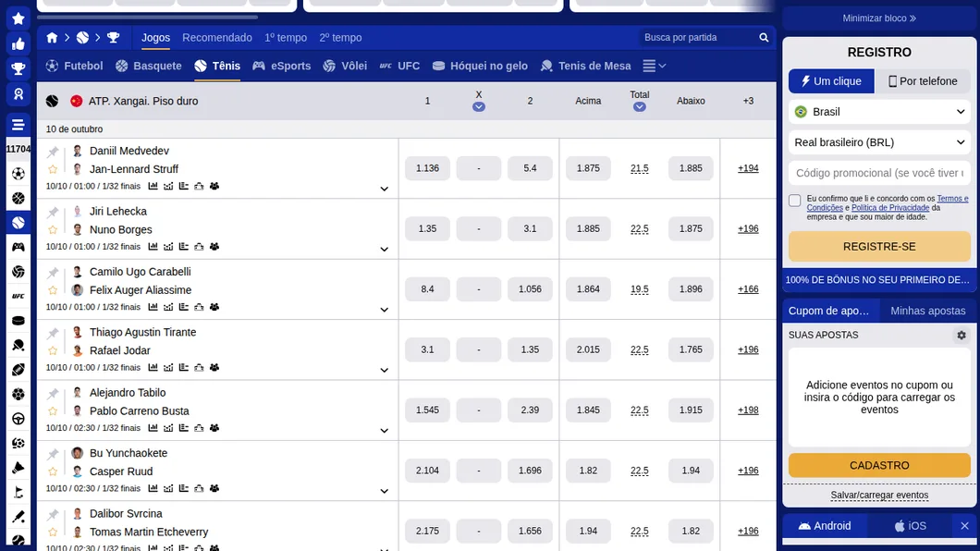Viewport: 980px width, 551px height.
Task: Expand more sports list menu
Action: [x=655, y=66]
